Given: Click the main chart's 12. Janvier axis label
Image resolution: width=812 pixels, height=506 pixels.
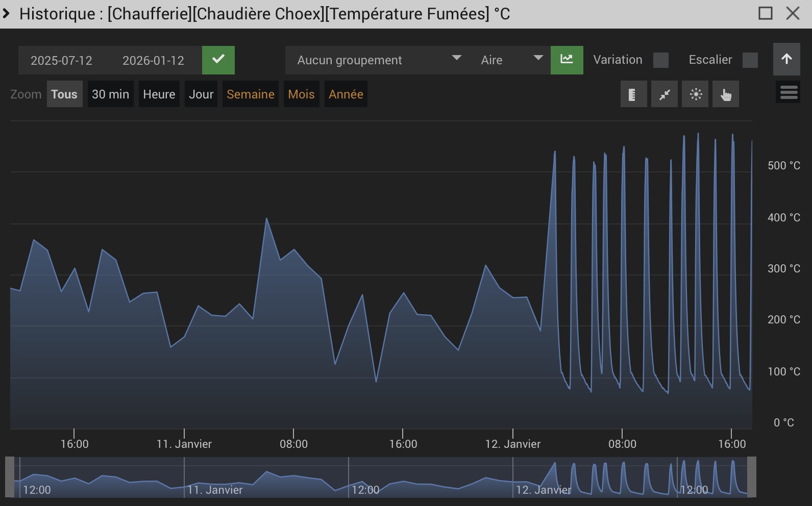Looking at the screenshot, I should click(513, 444).
